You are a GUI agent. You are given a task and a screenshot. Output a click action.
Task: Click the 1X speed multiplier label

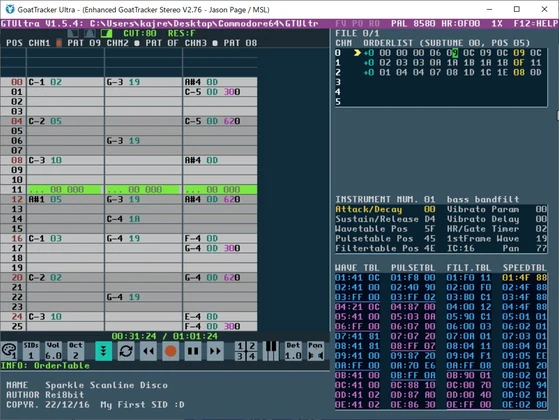click(497, 24)
